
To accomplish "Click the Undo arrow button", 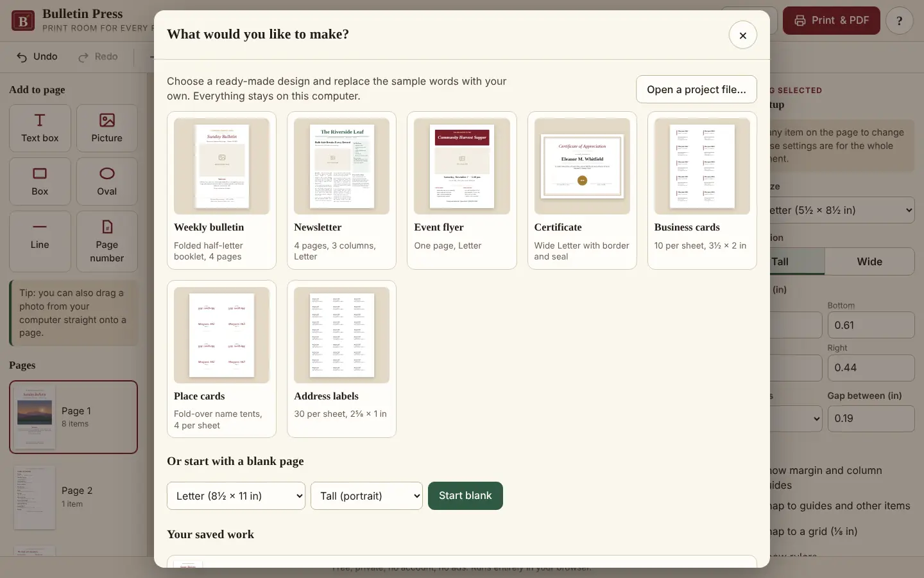I will pyautogui.click(x=37, y=57).
